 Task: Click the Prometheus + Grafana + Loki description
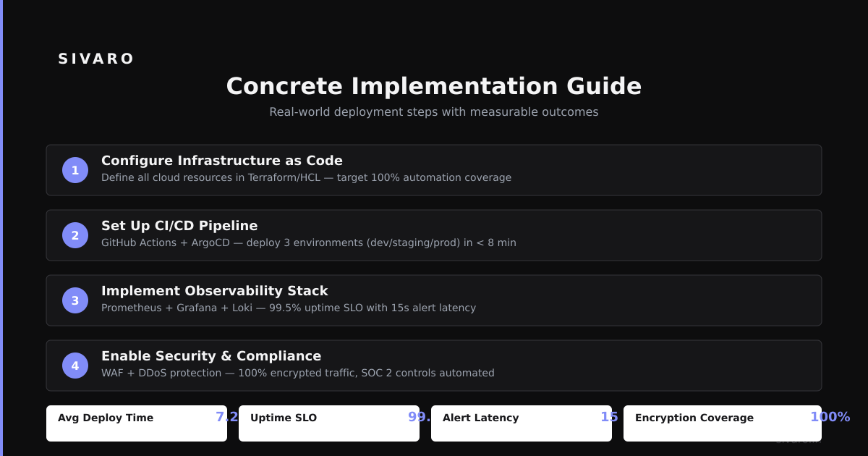point(289,308)
